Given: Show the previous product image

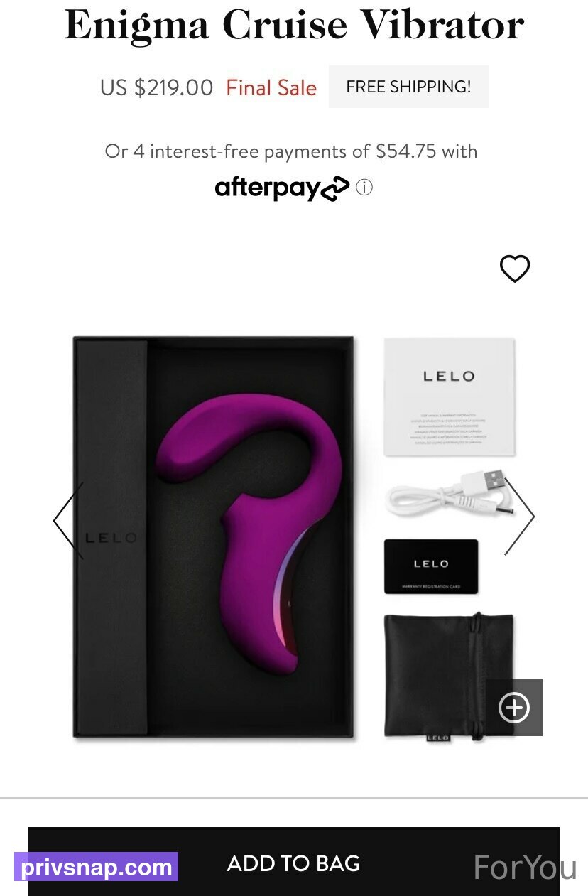Looking at the screenshot, I should pos(69,521).
